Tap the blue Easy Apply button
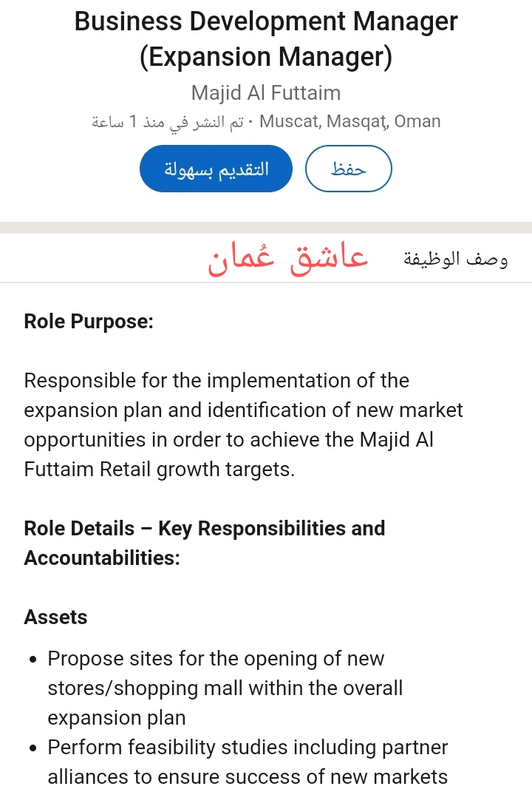The image size is (532, 789). pyautogui.click(x=216, y=169)
